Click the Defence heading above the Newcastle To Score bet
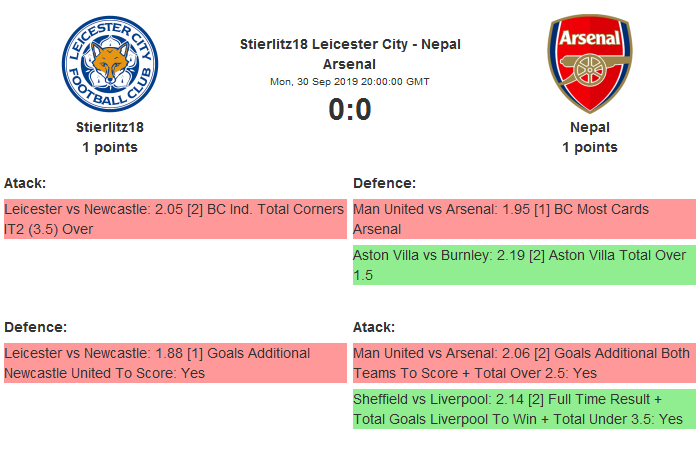Viewport: 700px width, 460px height. [35, 327]
